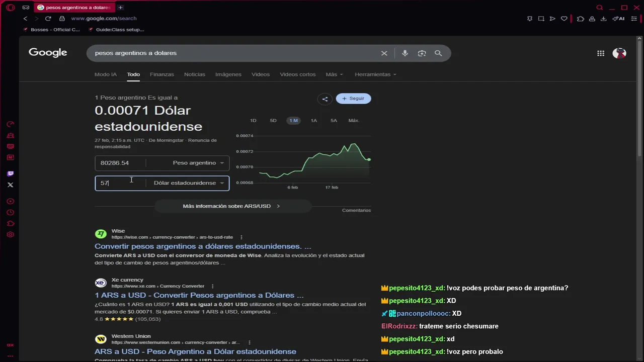
Task: Open GX Control speedometer in sidebar
Action: (x=10, y=124)
